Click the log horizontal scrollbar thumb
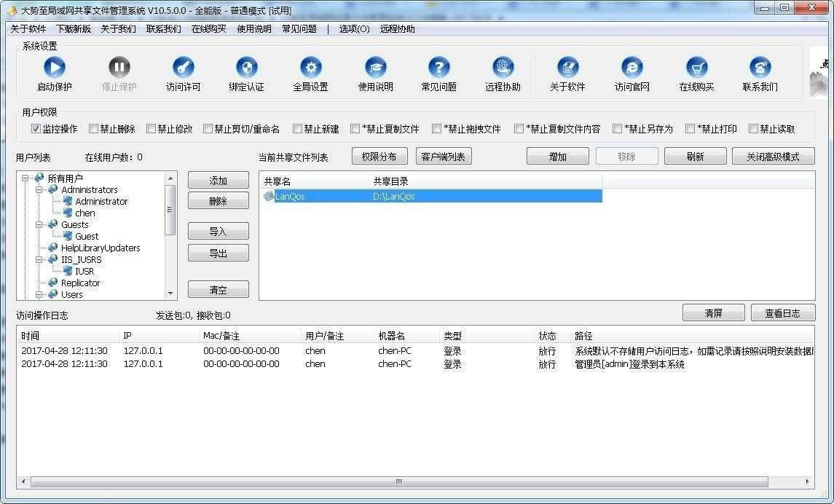This screenshot has height=504, width=834. (x=399, y=481)
